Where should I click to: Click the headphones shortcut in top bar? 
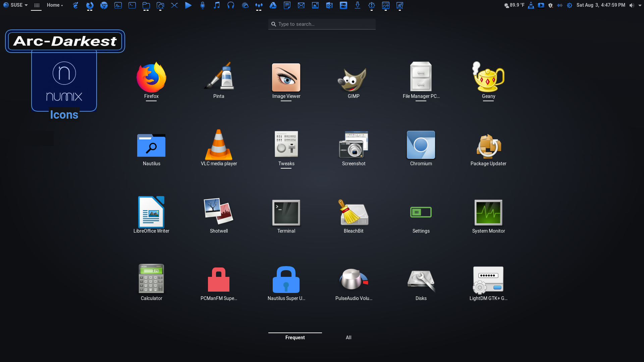(231, 5)
